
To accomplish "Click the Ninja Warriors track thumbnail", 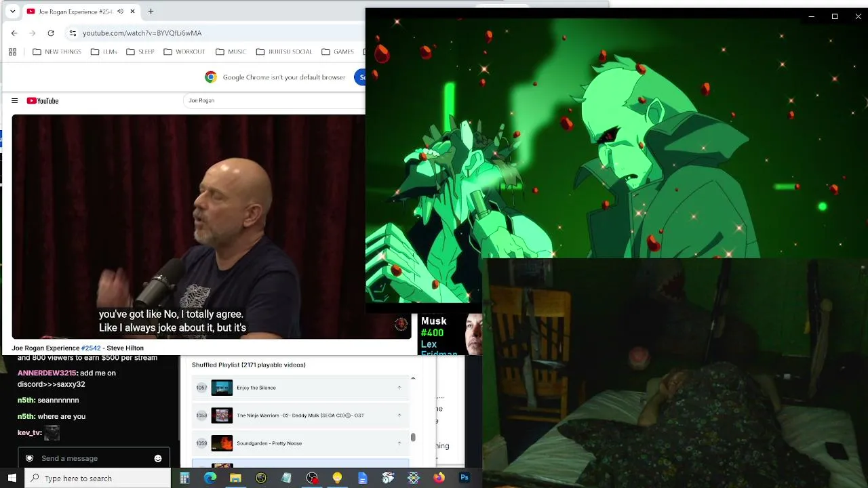I will (x=222, y=415).
